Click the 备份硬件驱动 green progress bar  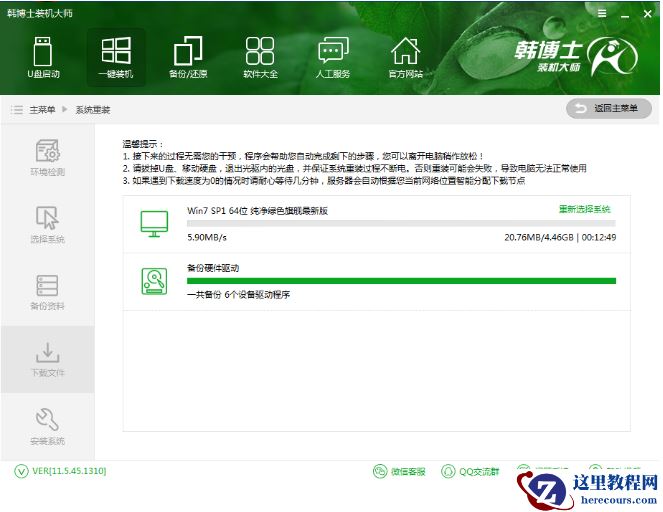pyautogui.click(x=401, y=281)
